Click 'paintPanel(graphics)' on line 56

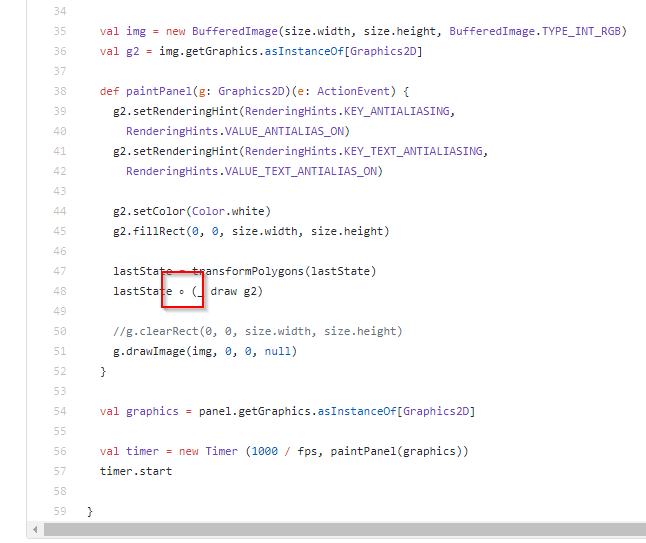396,452
